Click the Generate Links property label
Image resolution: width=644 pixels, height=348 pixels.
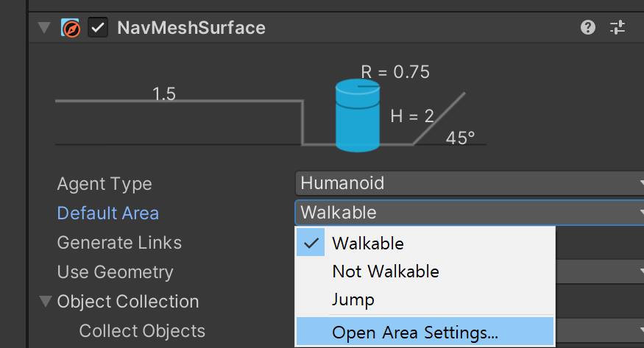(119, 242)
